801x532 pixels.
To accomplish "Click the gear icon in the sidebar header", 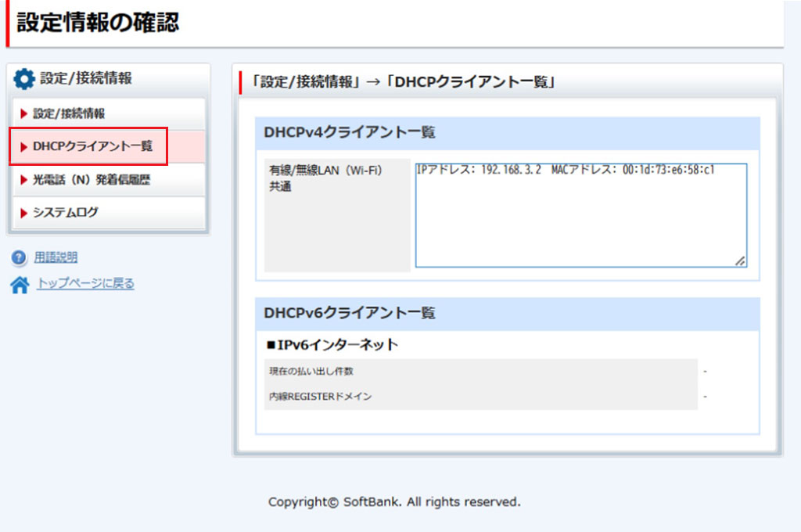I will click(x=25, y=78).
